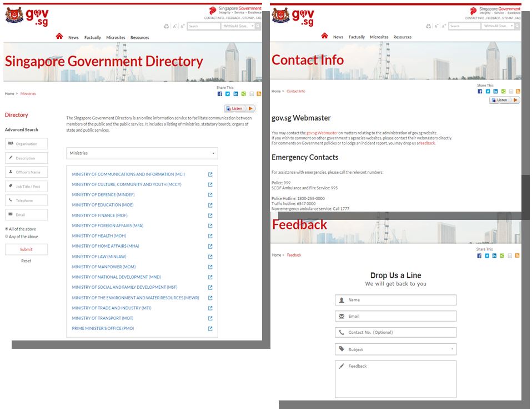
Task: Click the Email field in feedback form
Action: [395, 317]
